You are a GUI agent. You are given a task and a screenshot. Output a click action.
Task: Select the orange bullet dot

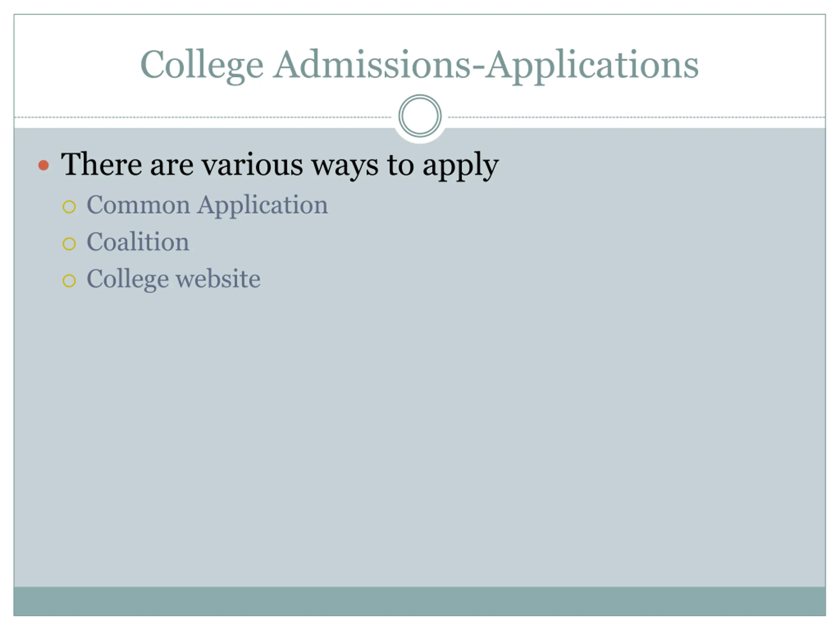[x=44, y=165]
